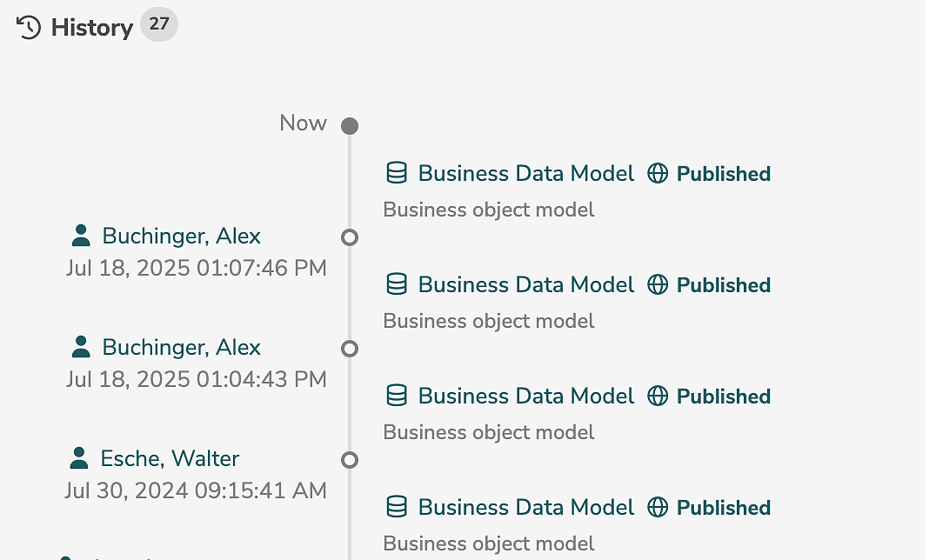Open the Esche, Walter user link
This screenshot has width=929, height=560.
170,459
